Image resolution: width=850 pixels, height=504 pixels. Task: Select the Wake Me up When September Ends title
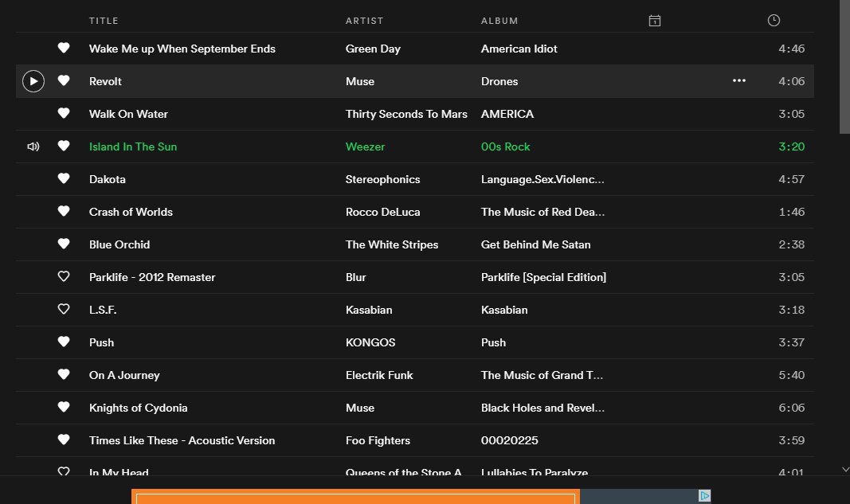point(182,49)
